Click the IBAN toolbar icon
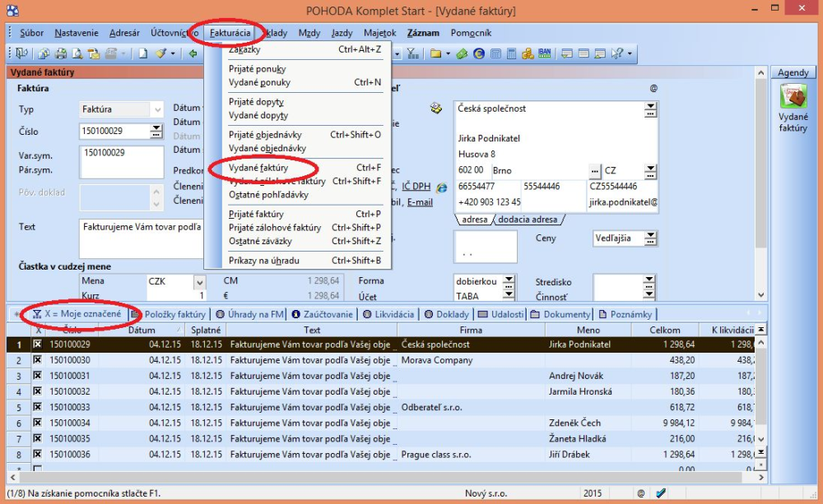The width and height of the screenshot is (823, 504). pos(544,53)
